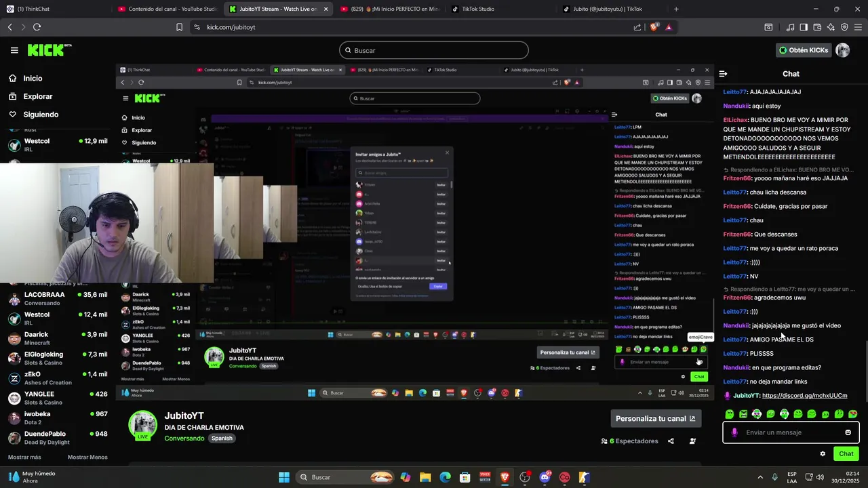Click the Kick Buscar search box
The width and height of the screenshot is (868, 488).
pyautogui.click(x=434, y=50)
